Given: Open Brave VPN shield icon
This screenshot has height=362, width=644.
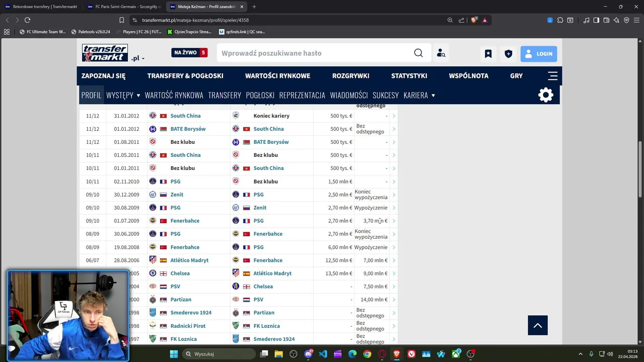Looking at the screenshot, I should point(626,20).
